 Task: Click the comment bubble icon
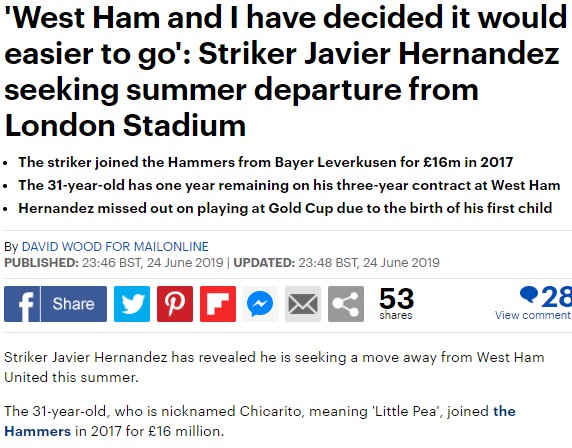[529, 295]
